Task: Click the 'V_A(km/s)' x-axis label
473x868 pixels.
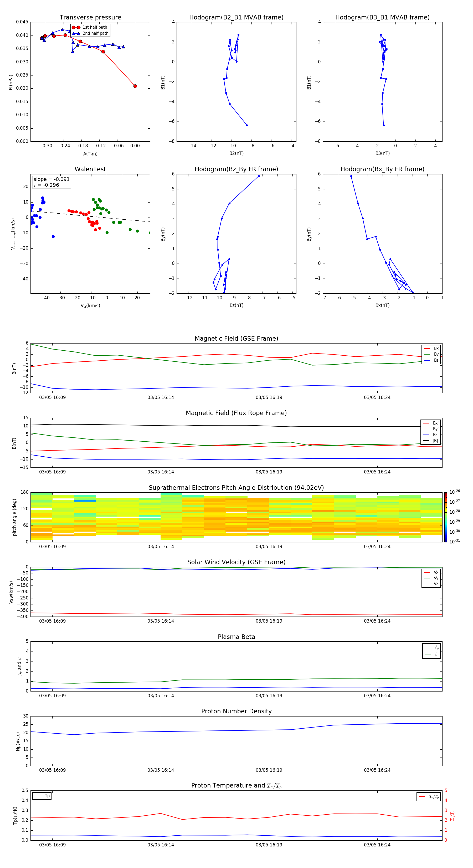Action: [x=90, y=306]
